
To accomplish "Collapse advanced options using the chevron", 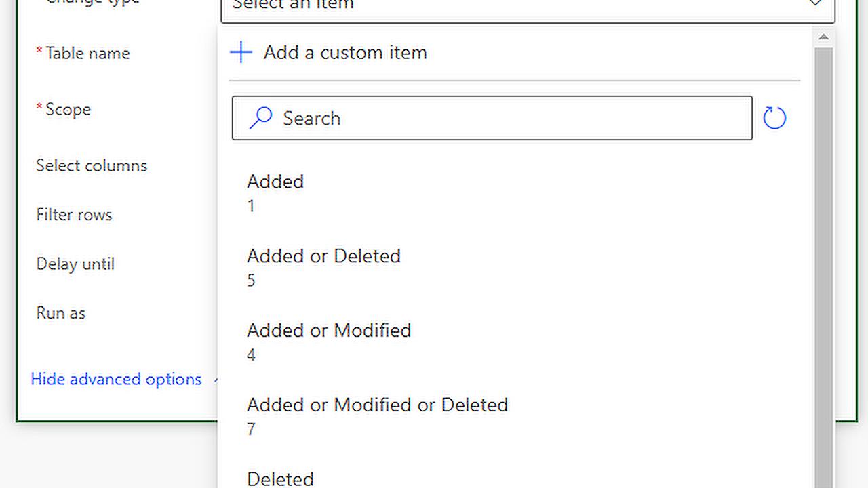I will point(216,379).
